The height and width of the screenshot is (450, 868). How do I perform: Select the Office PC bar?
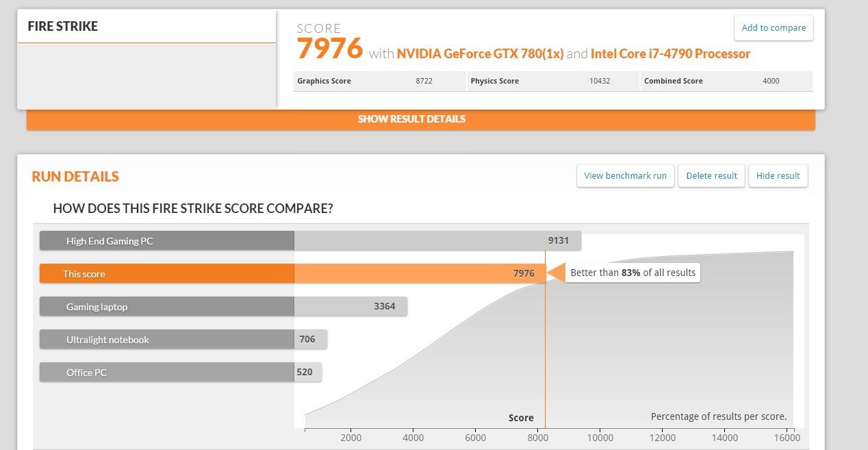click(x=181, y=373)
